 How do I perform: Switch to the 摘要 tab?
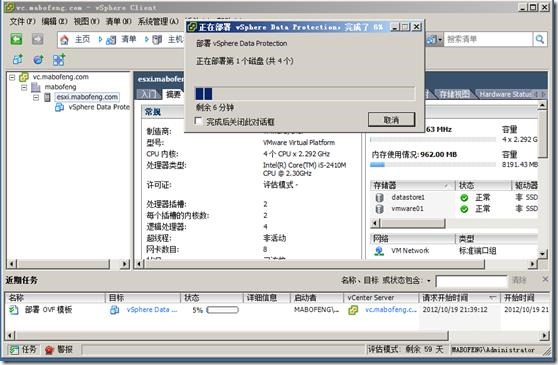pos(173,94)
